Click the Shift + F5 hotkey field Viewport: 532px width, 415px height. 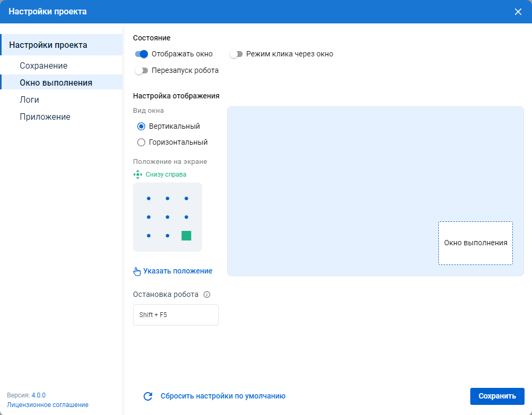coord(176,315)
